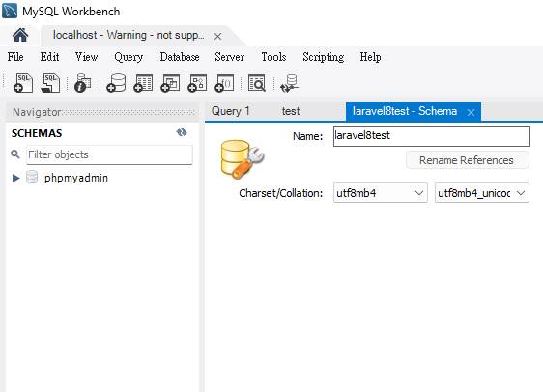Open the utf8mb4_unicode collation dropdown

pyautogui.click(x=482, y=193)
